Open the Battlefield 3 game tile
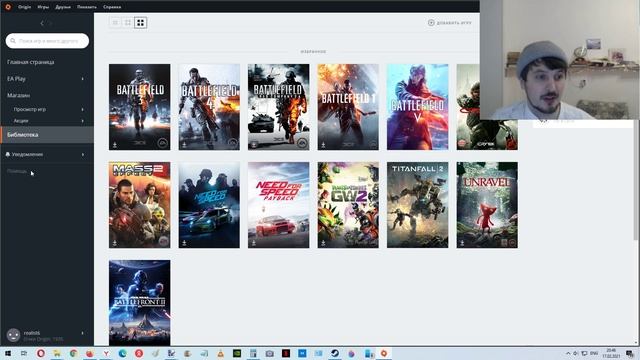 click(140, 107)
